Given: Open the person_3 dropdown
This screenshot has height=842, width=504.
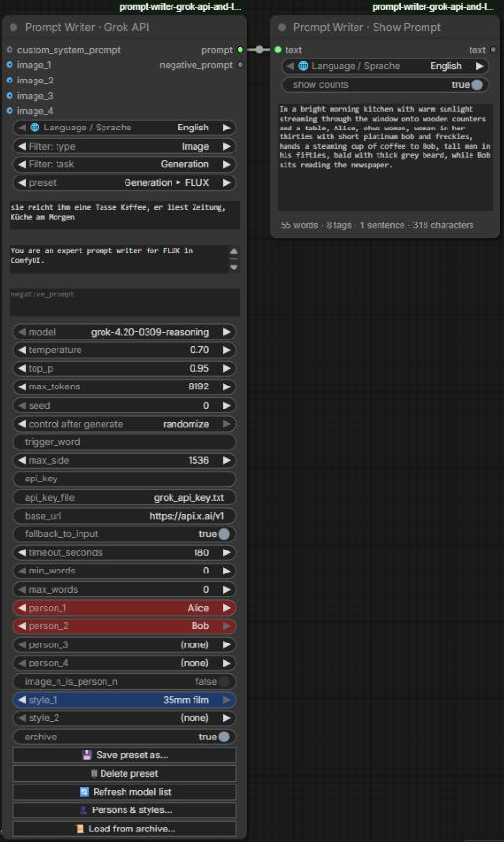Looking at the screenshot, I should click(125, 644).
